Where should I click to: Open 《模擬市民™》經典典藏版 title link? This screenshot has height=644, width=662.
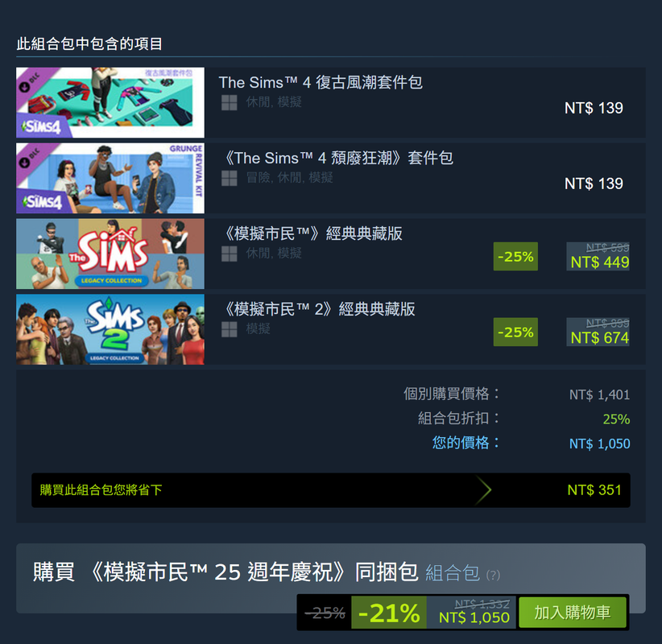pos(311,233)
